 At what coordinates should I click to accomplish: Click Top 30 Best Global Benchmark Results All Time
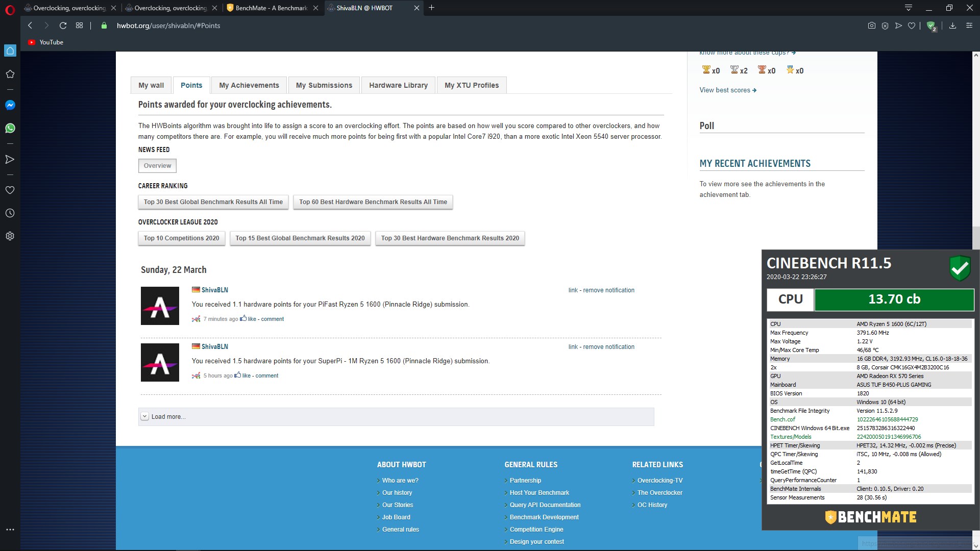(x=213, y=202)
